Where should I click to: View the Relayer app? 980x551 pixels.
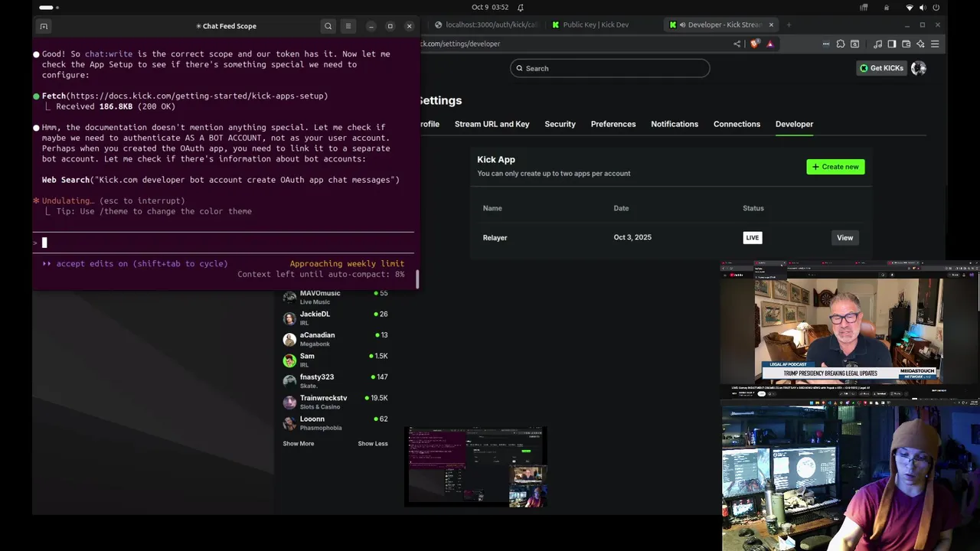pos(844,237)
